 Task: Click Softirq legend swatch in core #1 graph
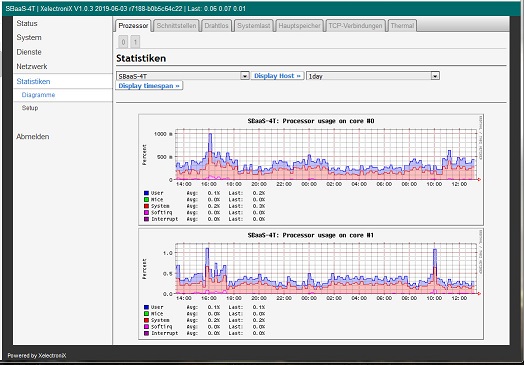(x=146, y=327)
